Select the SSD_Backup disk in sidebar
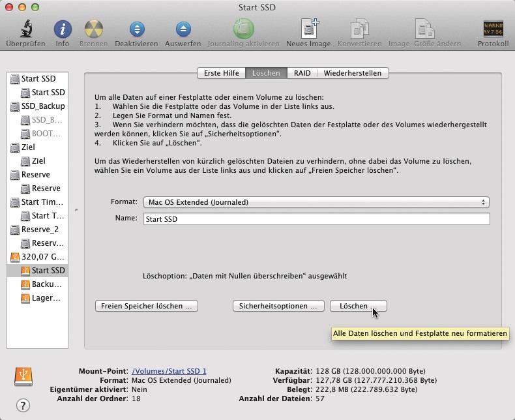The width and height of the screenshot is (515, 420). point(37,106)
